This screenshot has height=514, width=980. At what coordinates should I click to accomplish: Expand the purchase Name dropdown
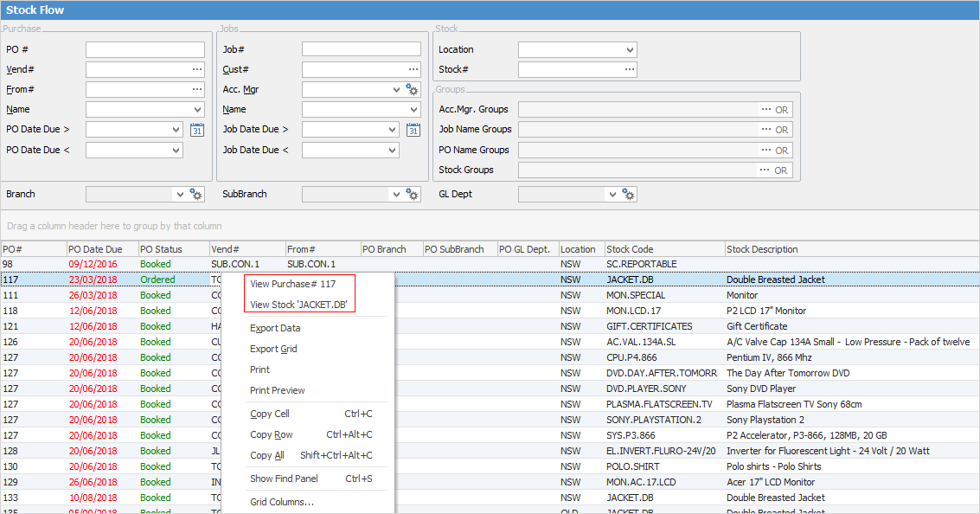(197, 110)
